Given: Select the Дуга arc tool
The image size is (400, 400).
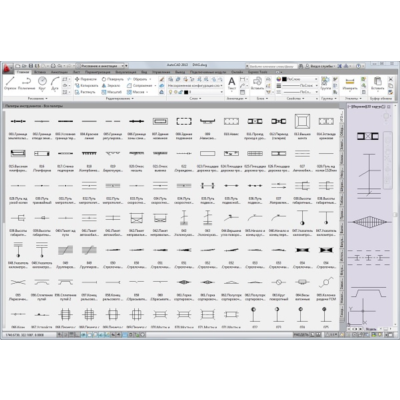Looking at the screenshot, I should pos(55,83).
